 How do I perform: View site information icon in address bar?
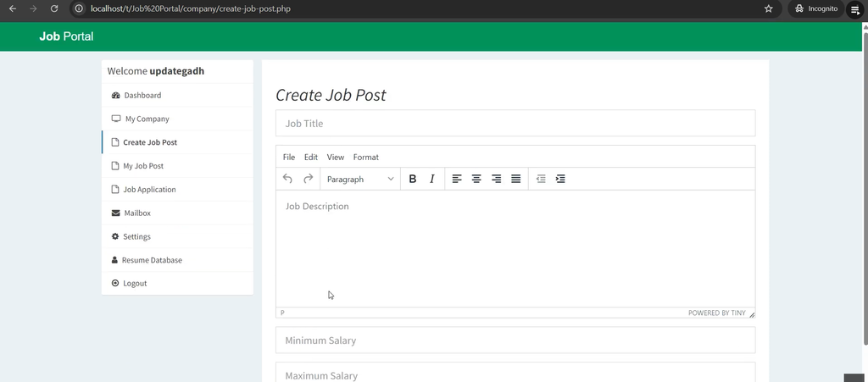click(79, 8)
